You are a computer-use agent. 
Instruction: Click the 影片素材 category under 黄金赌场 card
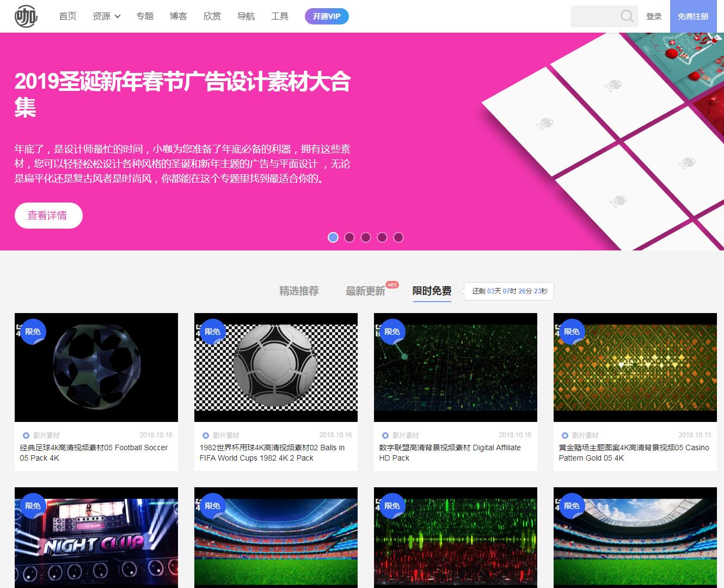[585, 436]
